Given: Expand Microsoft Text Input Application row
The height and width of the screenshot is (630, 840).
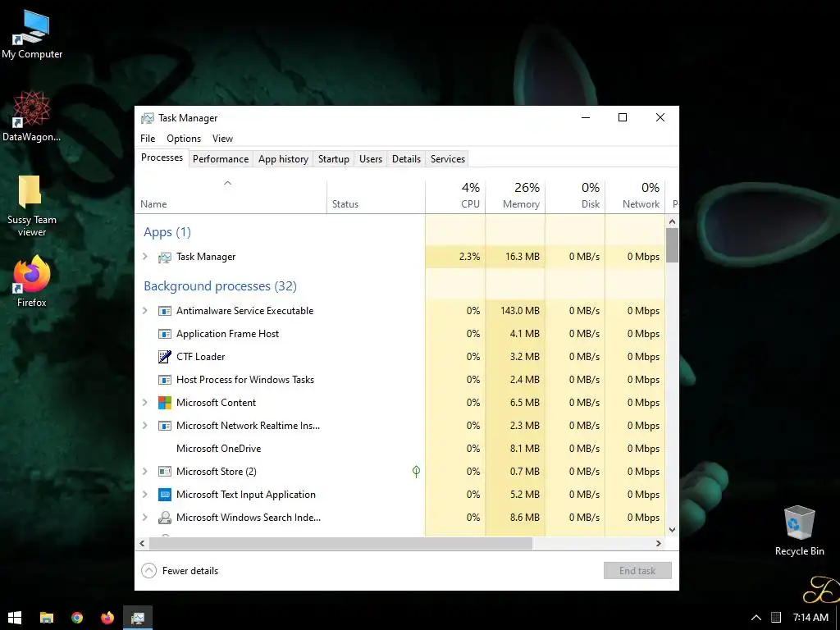Looking at the screenshot, I should pos(144,495).
